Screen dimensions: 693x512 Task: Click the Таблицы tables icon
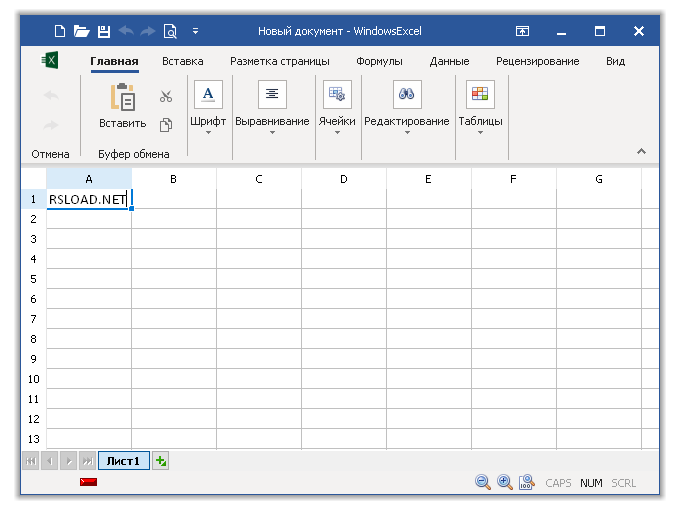480,94
